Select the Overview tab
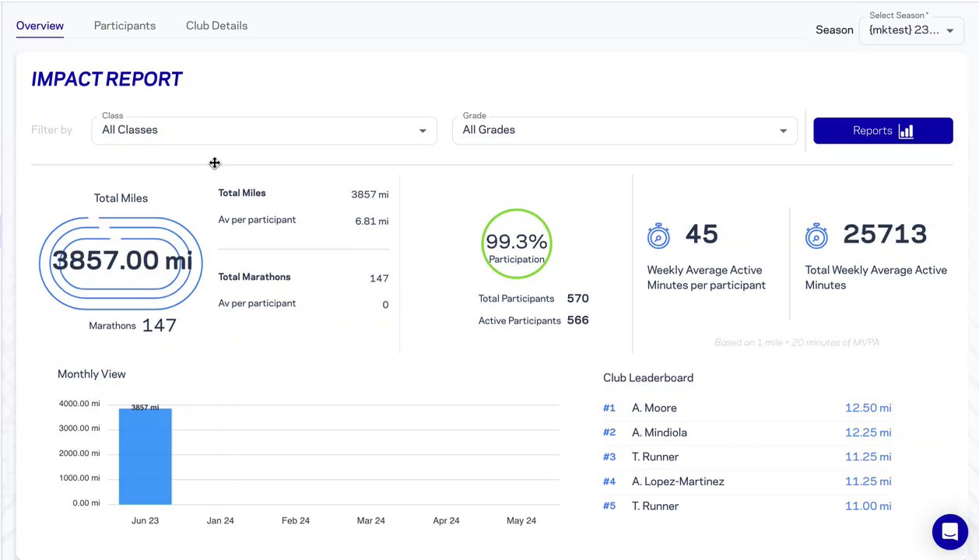The image size is (979, 560). click(40, 26)
